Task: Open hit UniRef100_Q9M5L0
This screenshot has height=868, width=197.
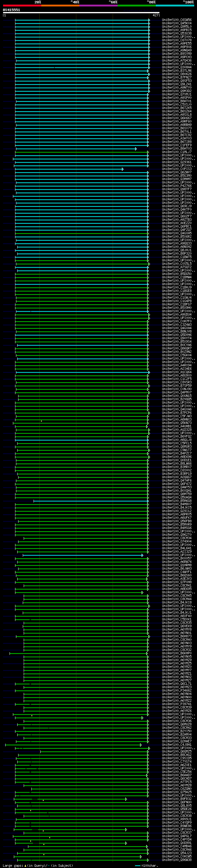Action: (177, 26)
